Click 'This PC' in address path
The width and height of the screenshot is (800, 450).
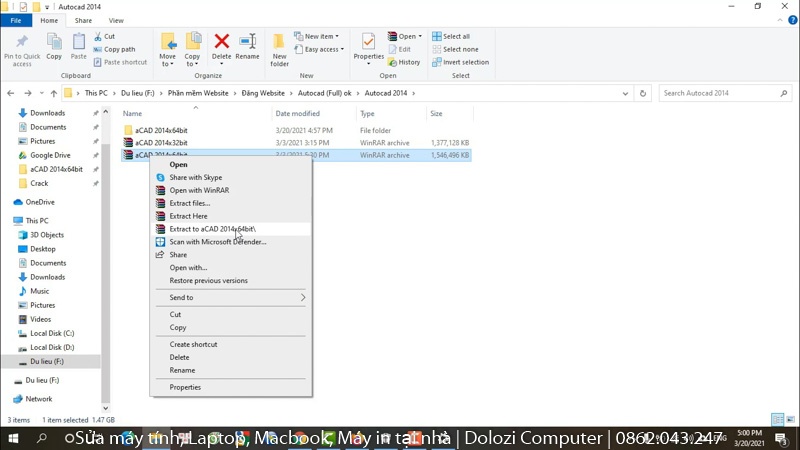tap(96, 93)
